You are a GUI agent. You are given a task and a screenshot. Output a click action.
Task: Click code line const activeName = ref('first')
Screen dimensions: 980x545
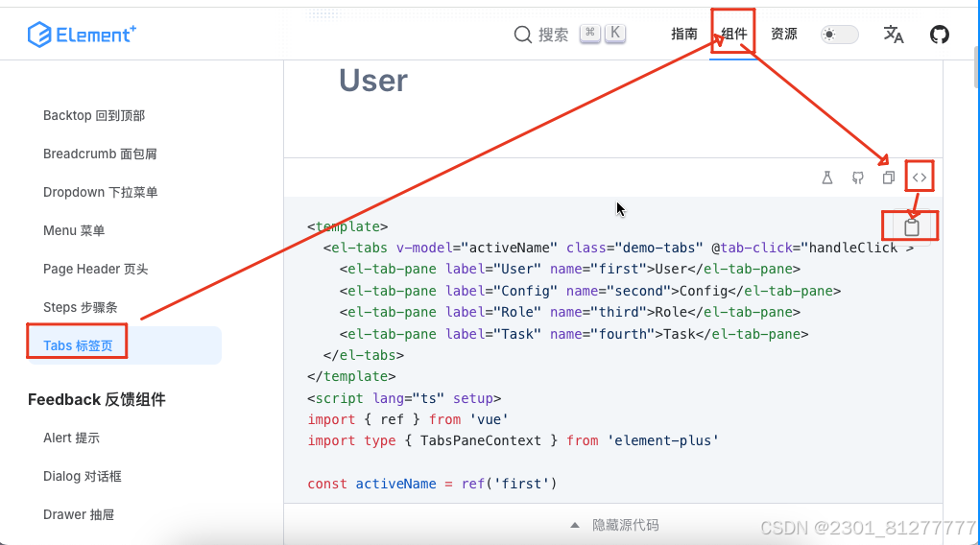[432, 484]
